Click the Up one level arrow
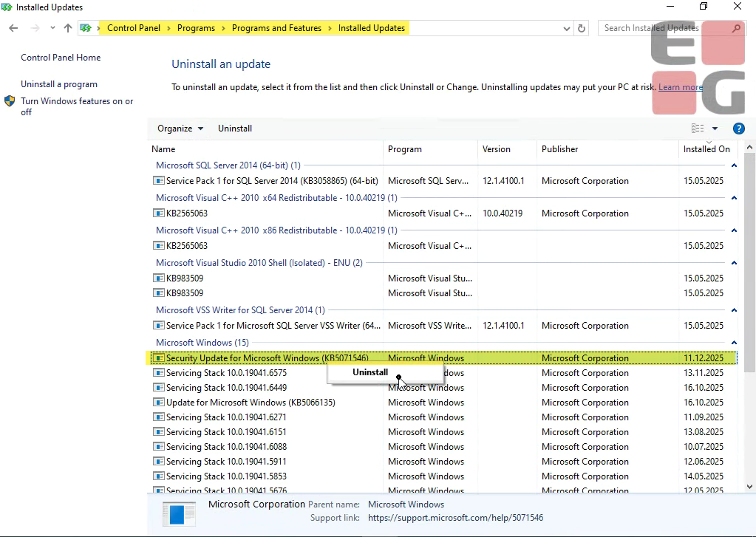 click(68, 28)
